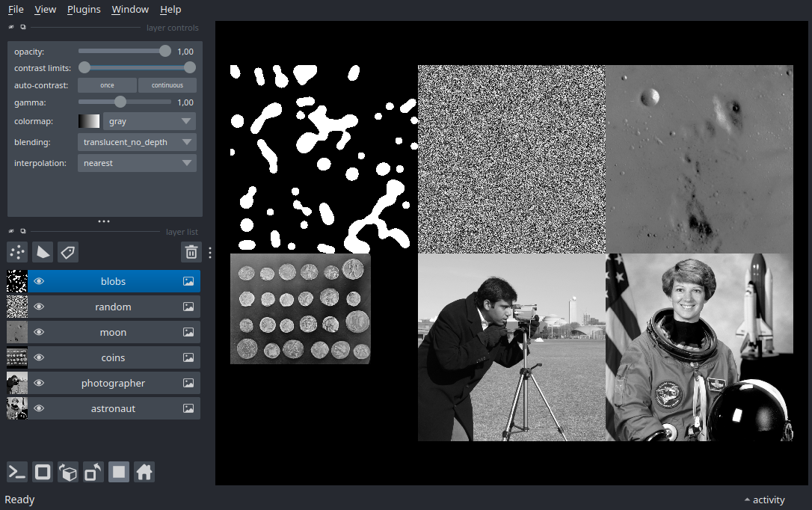
Task: Select the photographer layer in list
Action: (113, 384)
